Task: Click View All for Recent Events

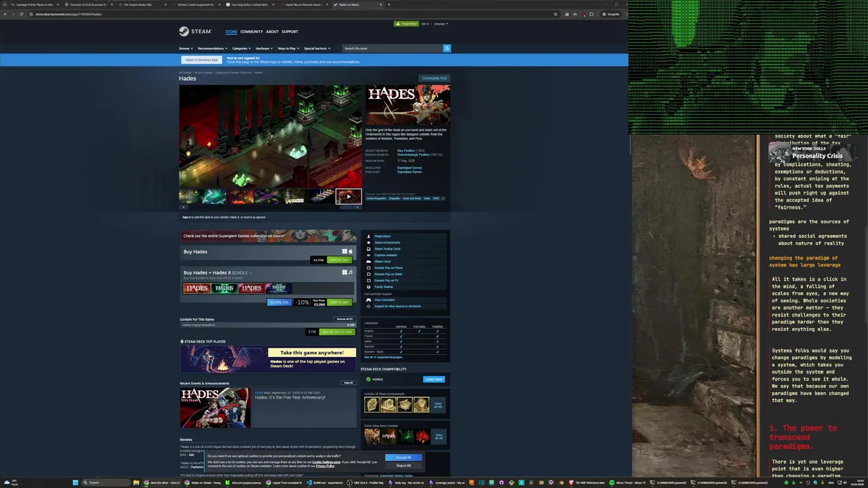Action: (349, 383)
